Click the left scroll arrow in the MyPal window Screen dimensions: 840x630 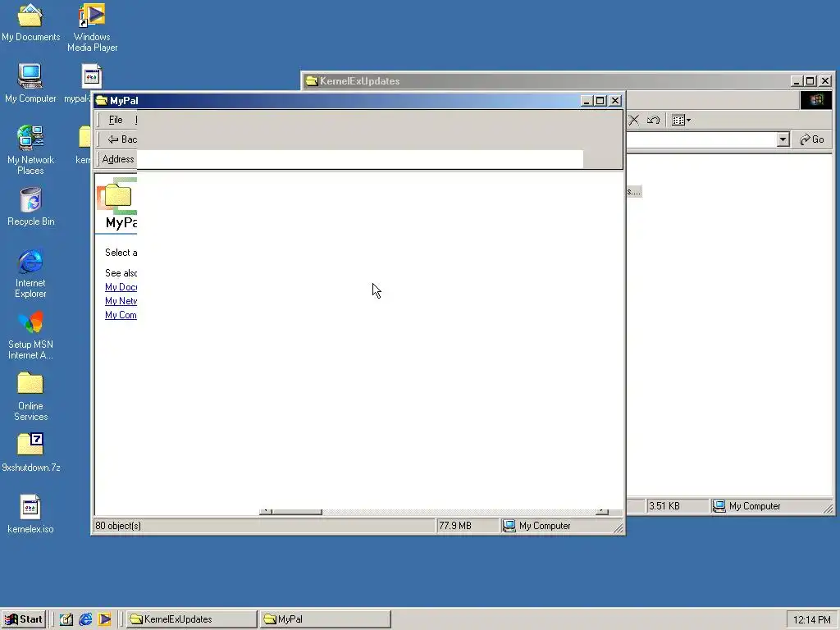tap(266, 512)
